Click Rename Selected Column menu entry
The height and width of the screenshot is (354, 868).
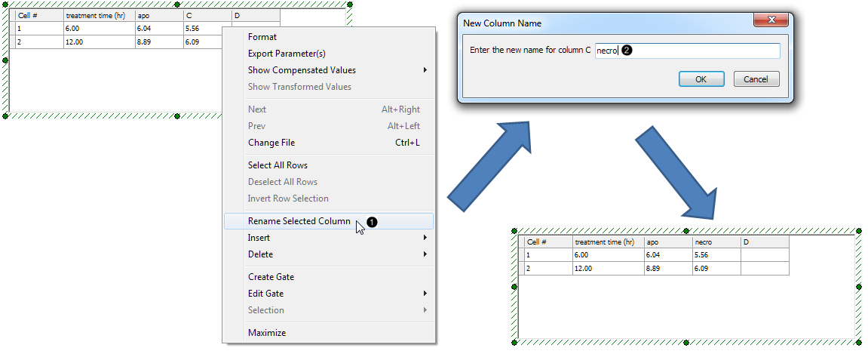coord(299,221)
